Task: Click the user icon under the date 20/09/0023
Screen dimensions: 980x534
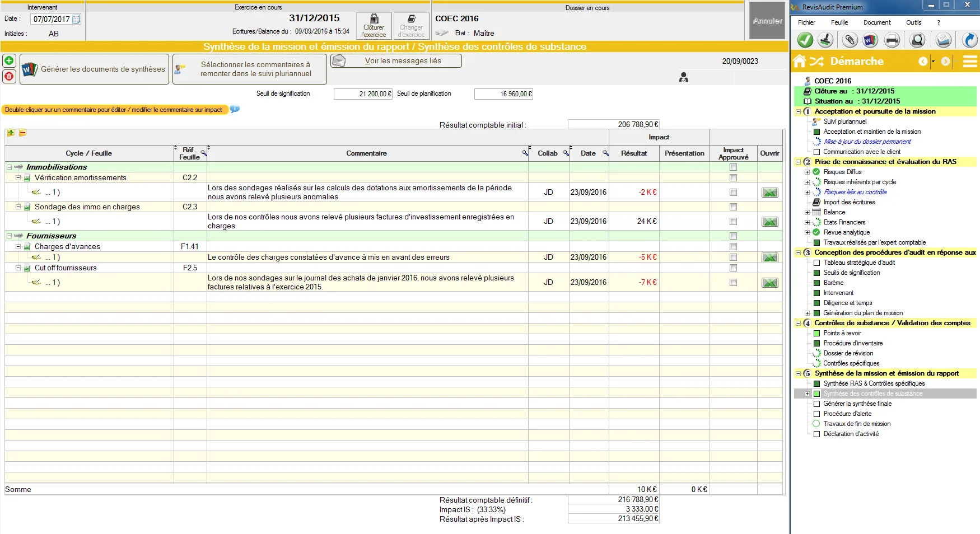Action: [x=684, y=77]
